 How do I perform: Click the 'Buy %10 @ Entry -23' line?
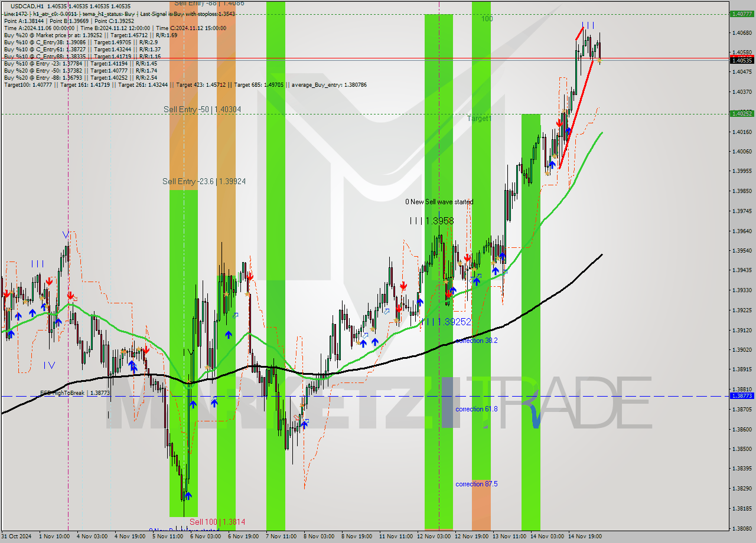pyautogui.click(x=80, y=63)
